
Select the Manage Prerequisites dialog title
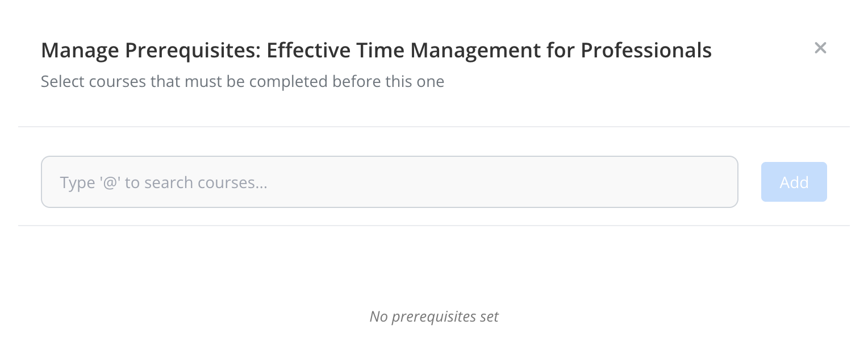tap(376, 51)
